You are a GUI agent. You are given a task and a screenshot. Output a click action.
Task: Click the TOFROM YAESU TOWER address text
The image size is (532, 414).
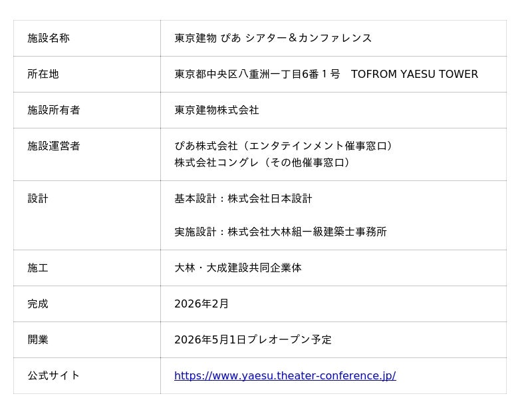pos(414,75)
